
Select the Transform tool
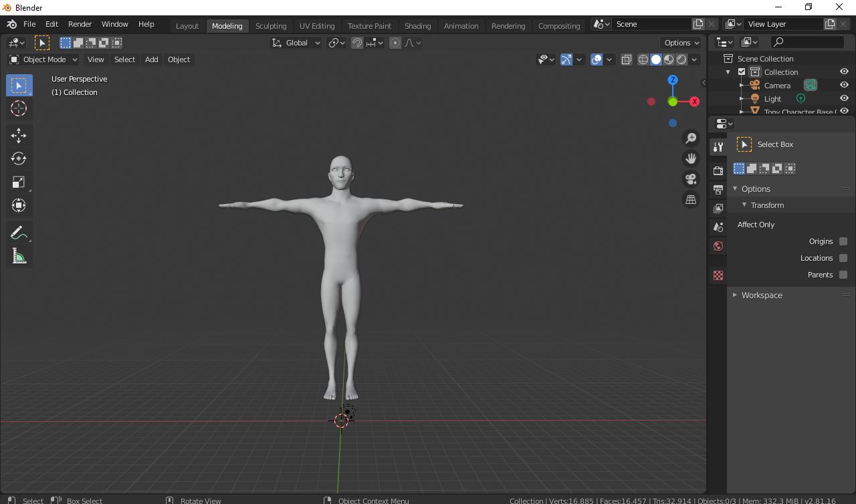click(19, 205)
